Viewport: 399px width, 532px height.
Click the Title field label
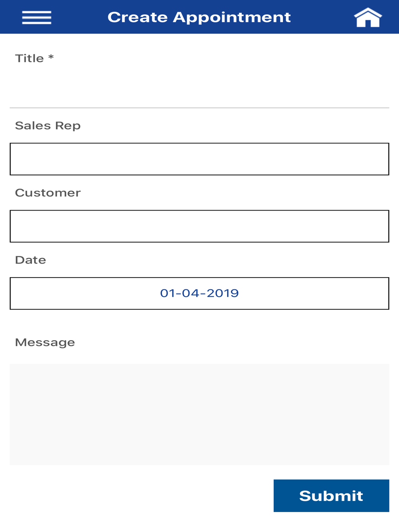[x=30, y=58]
